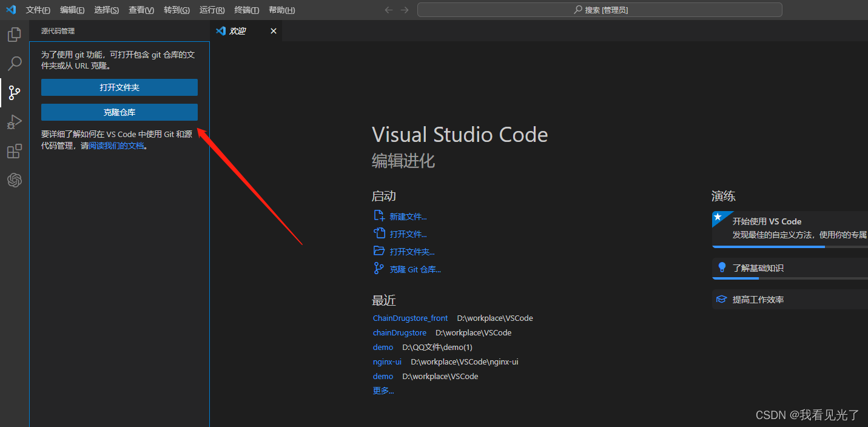Open recent demo in D:\workplace\VSCode

pos(383,376)
